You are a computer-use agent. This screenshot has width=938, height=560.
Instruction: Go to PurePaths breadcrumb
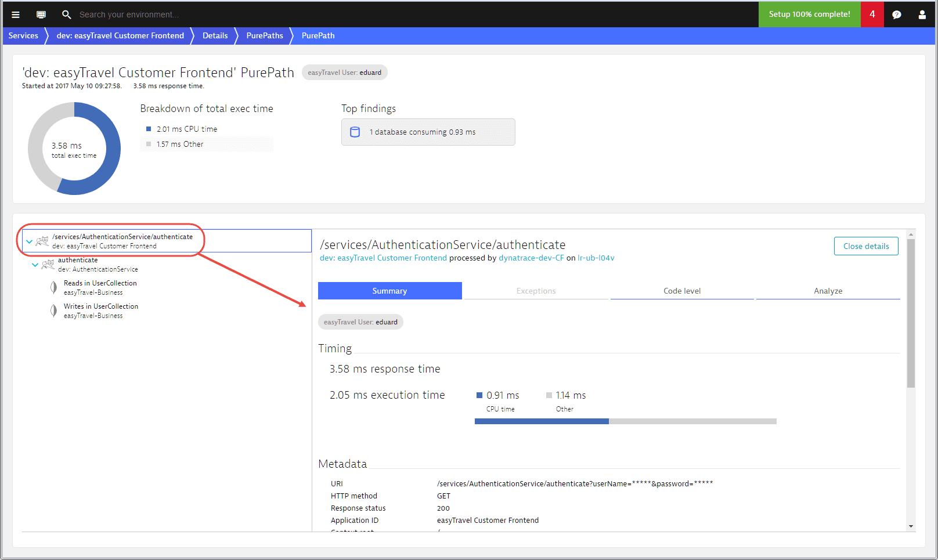(x=265, y=35)
